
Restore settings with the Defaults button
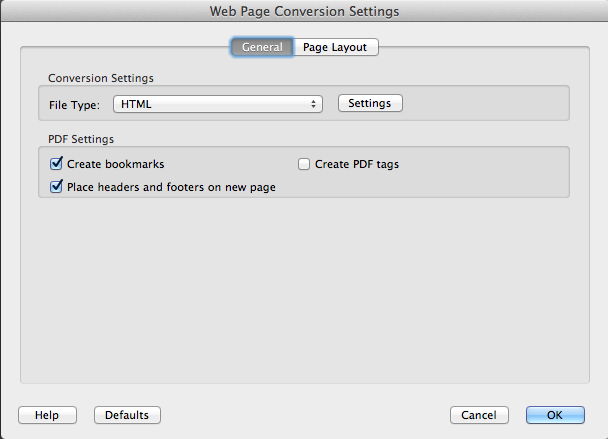click(127, 415)
